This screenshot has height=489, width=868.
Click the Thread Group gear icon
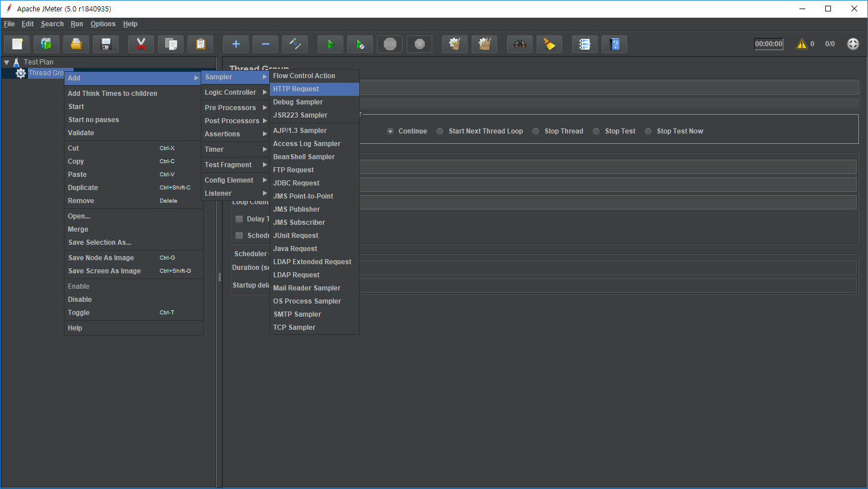(21, 73)
